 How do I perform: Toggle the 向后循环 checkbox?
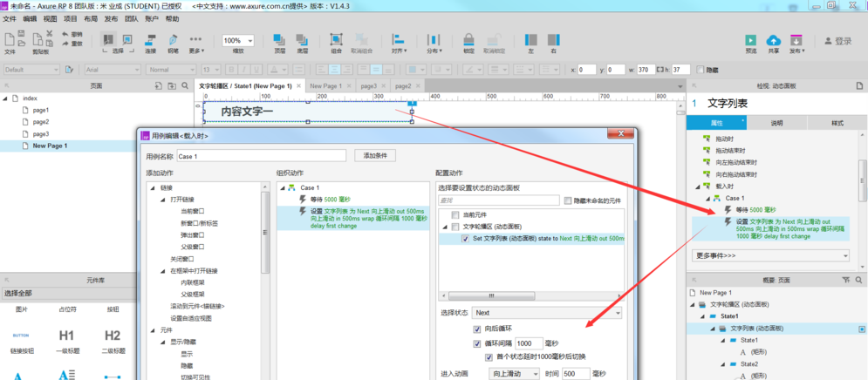476,329
